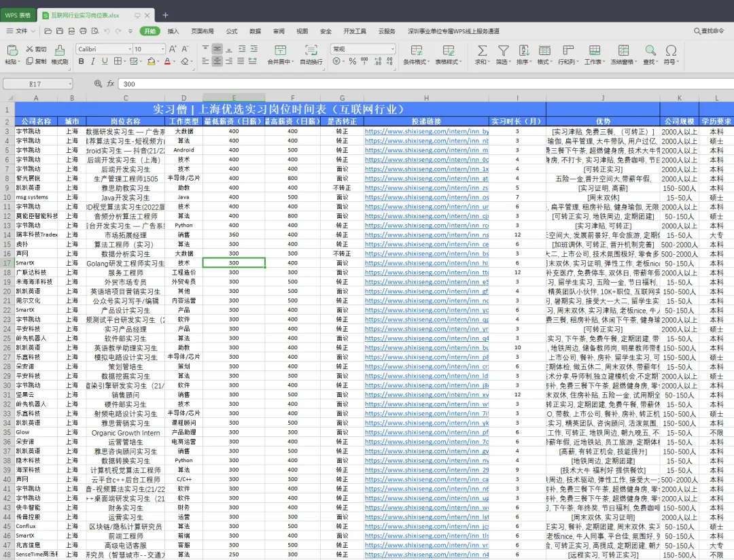Screen dimensions: 734x560
Task: Click the Rows and Columns (行和列) icon
Action: tap(568, 50)
